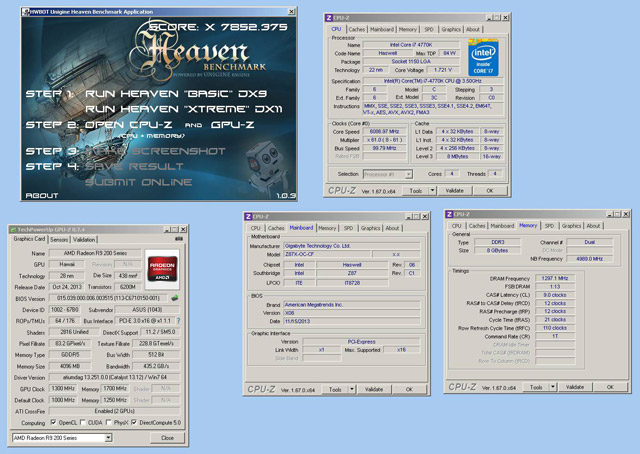Click the GPU-Z title bar icon
The width and height of the screenshot is (640, 454).
(13, 229)
